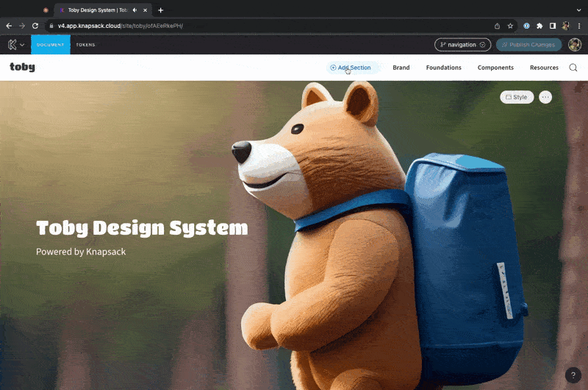Open the hero Style button
Image resolution: width=588 pixels, height=390 pixels.
pyautogui.click(x=517, y=97)
